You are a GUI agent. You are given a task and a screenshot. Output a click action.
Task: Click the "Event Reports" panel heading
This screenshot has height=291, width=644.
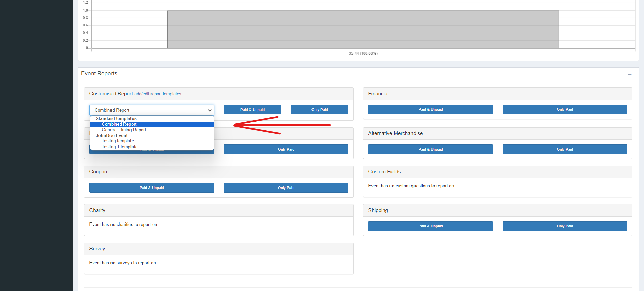tap(99, 74)
